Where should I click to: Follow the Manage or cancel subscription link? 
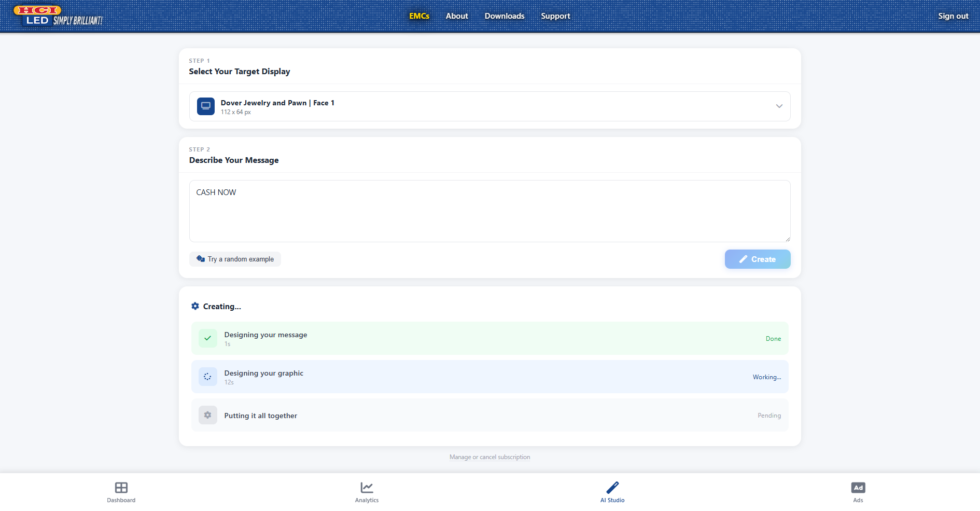click(x=489, y=457)
